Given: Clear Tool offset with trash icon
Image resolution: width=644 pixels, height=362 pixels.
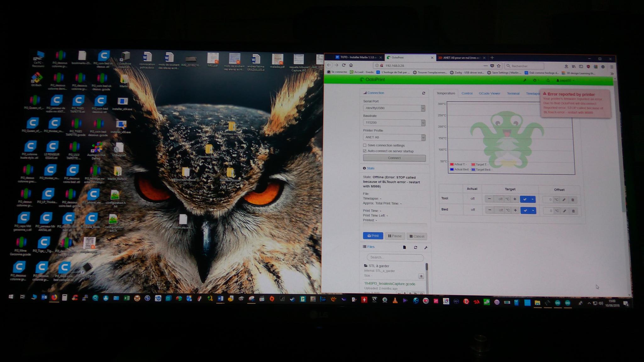Looking at the screenshot, I should (572, 200).
